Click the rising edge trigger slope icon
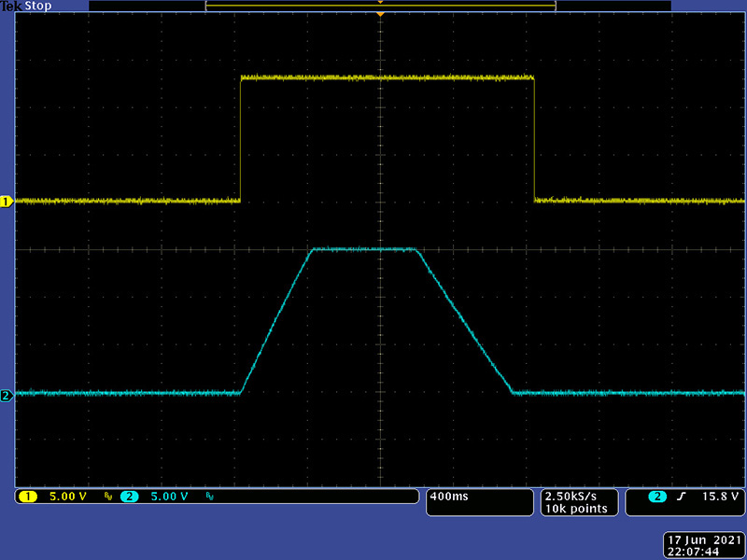 pos(681,497)
